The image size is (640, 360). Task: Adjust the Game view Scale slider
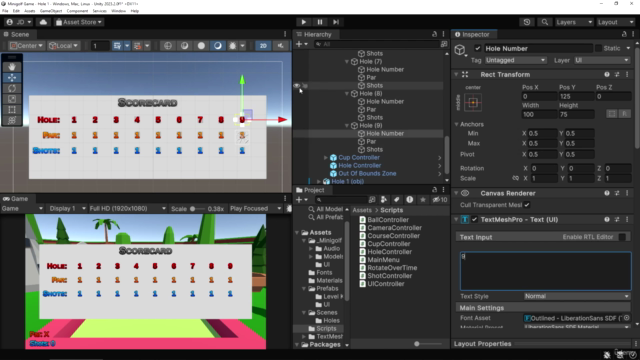coord(198,209)
